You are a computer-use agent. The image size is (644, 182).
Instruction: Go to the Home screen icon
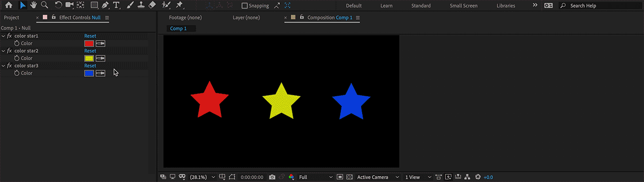click(8, 5)
